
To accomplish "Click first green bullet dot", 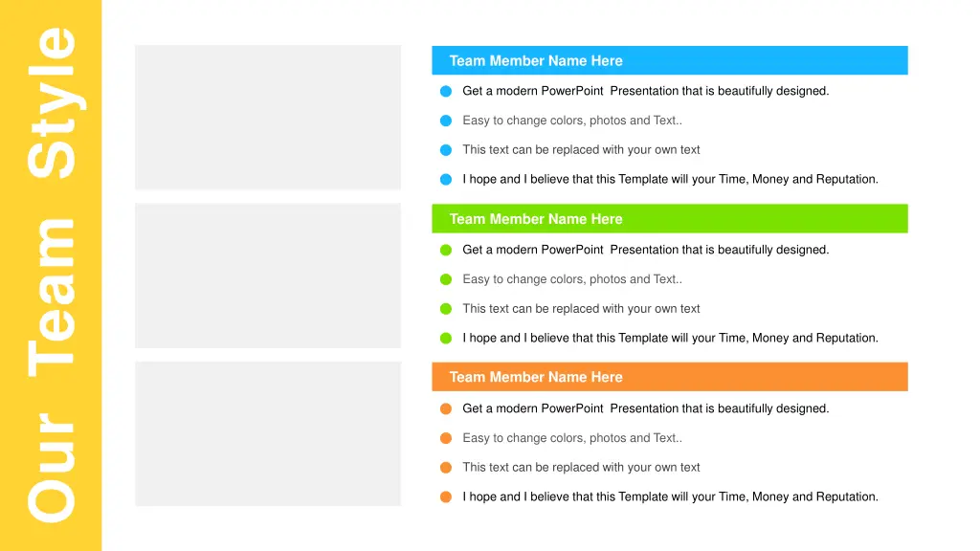I will click(446, 250).
